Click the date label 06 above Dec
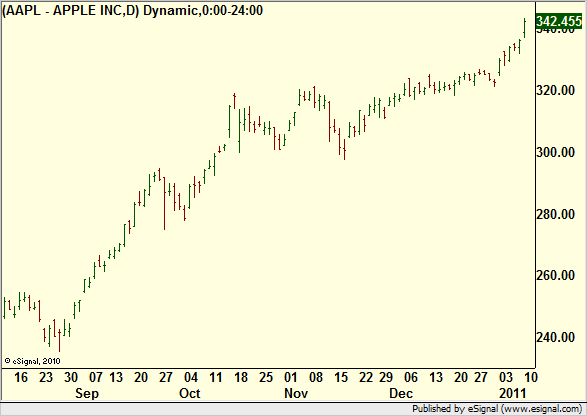587x416 pixels. click(411, 377)
